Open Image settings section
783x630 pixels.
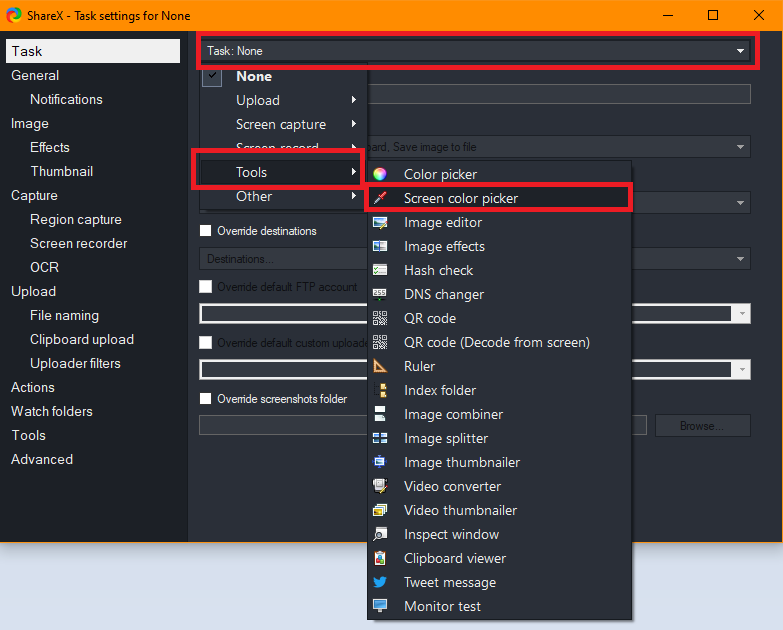click(x=29, y=123)
